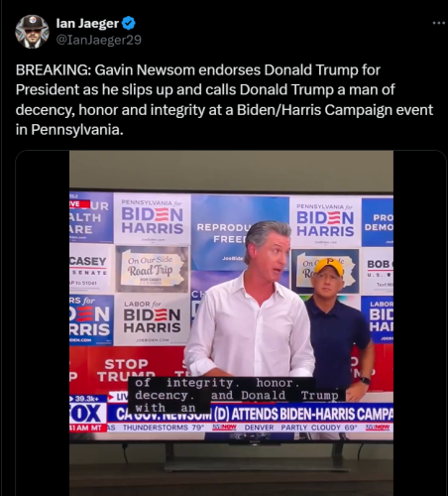This screenshot has height=496, width=448.
Task: Click the blue verified checkmark badge
Action: [x=129, y=23]
